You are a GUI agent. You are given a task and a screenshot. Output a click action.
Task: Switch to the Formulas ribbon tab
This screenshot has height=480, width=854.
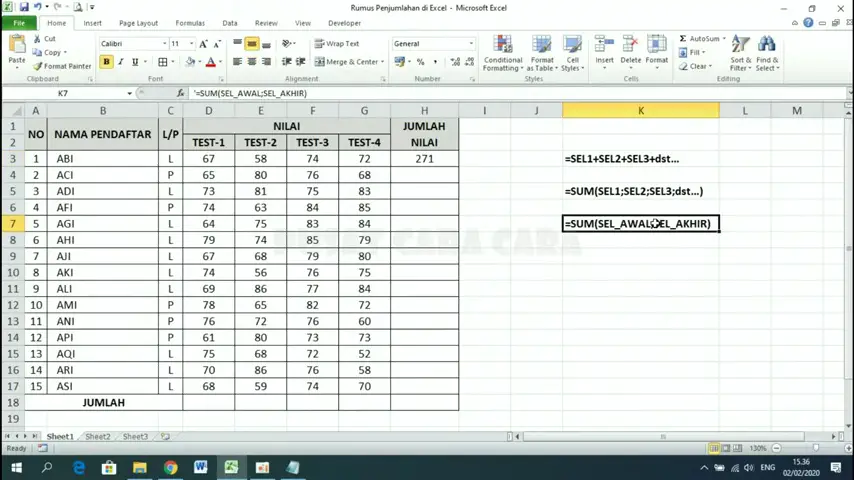[190, 23]
